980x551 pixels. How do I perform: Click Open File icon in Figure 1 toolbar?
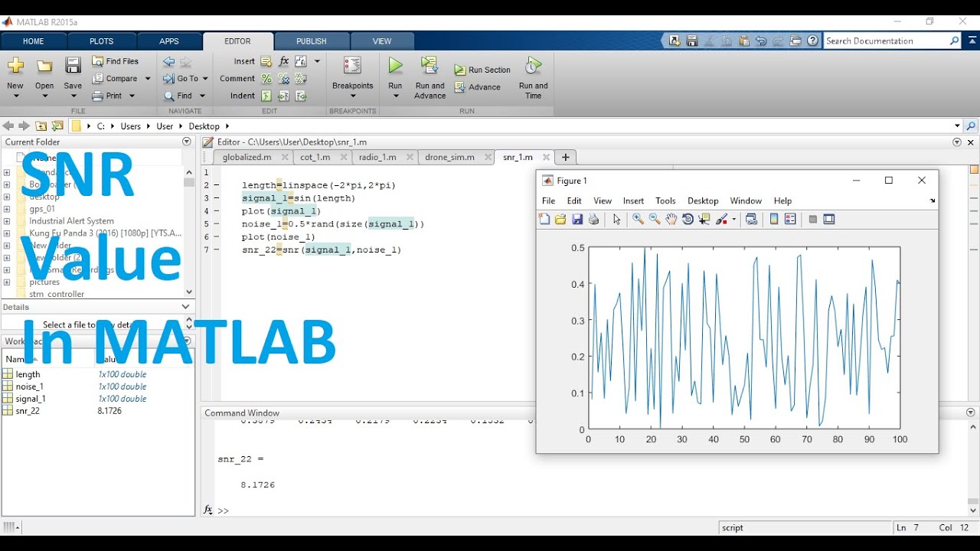point(560,219)
